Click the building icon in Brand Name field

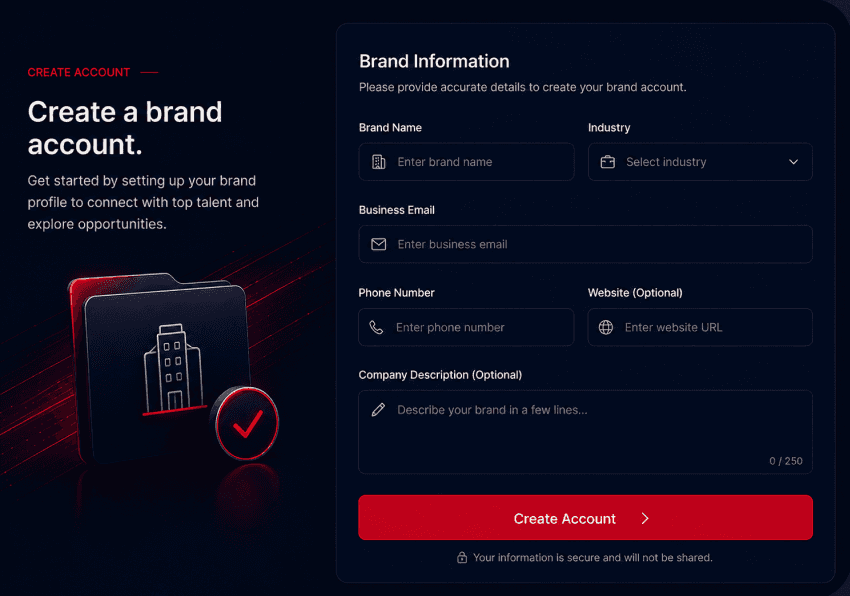pos(378,162)
